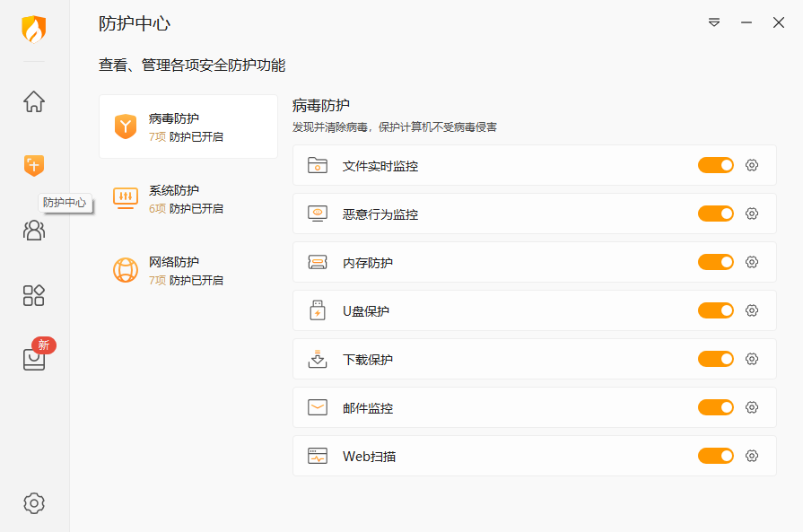This screenshot has height=532, width=803.
Task: Select the Protection Center shield icon
Action: [33, 166]
